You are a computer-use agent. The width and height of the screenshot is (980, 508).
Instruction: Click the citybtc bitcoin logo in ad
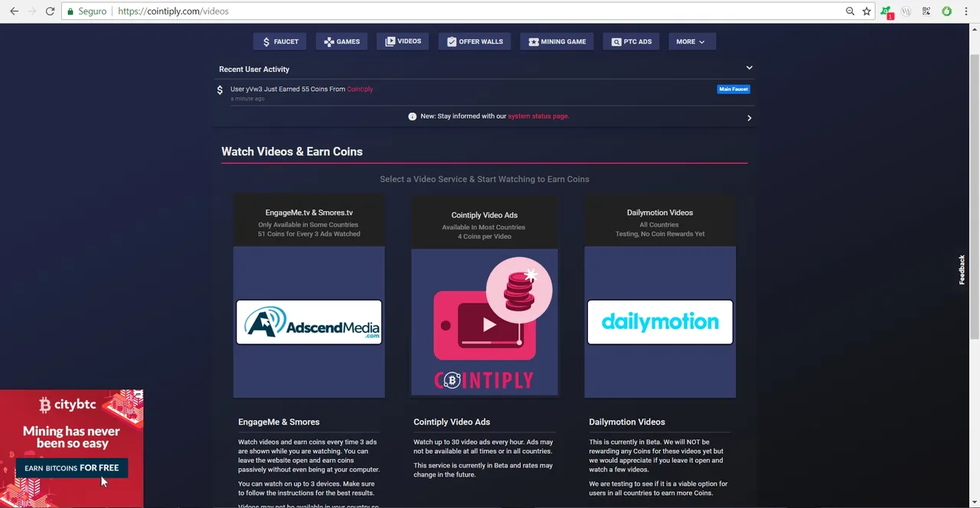pyautogui.click(x=44, y=405)
